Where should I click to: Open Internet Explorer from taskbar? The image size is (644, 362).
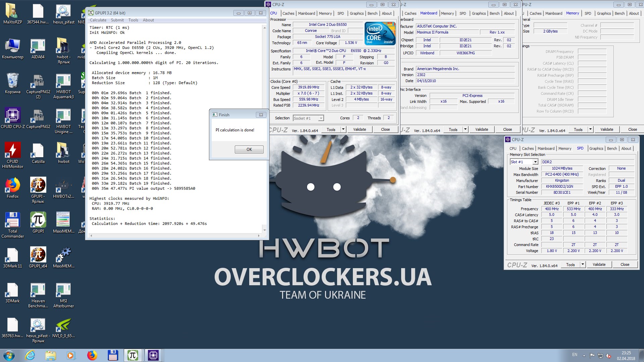pyautogui.click(x=30, y=355)
